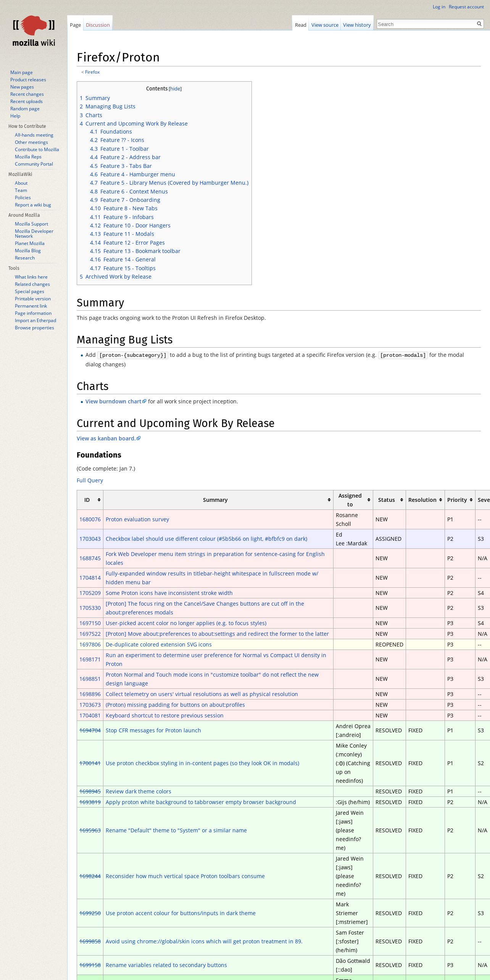Open Rename Default theme to System bug
Image resolution: width=490 pixels, height=980 pixels.
(x=176, y=830)
